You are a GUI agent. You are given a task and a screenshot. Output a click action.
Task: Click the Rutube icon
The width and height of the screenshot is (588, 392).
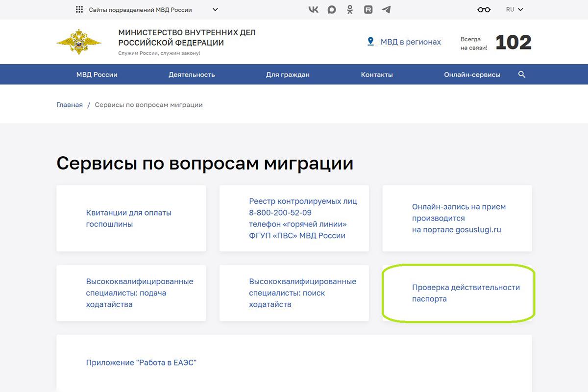point(368,9)
